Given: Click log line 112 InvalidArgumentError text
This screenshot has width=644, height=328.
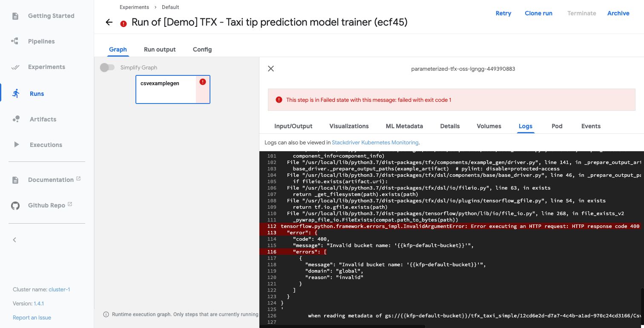Looking at the screenshot, I should (x=460, y=226).
